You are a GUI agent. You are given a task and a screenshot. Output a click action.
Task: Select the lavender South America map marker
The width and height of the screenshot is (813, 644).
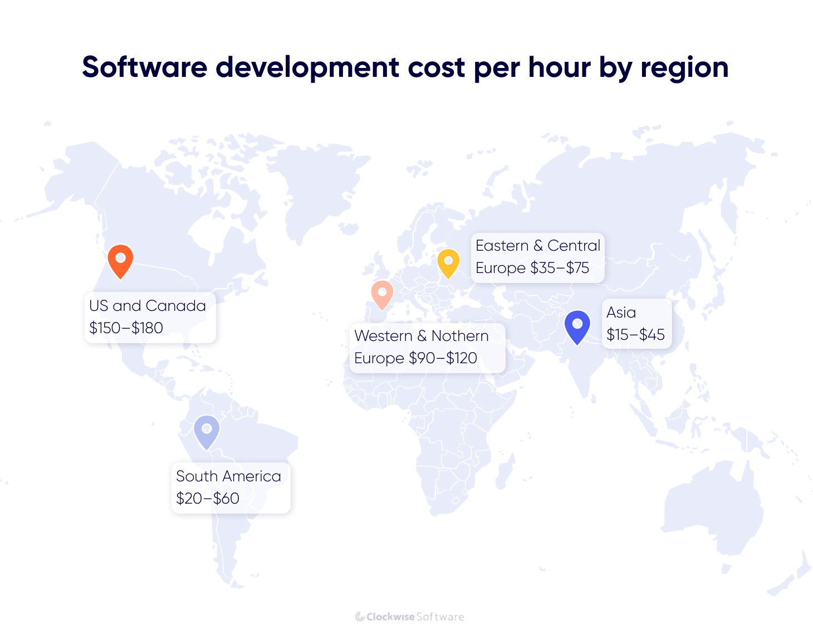click(207, 431)
